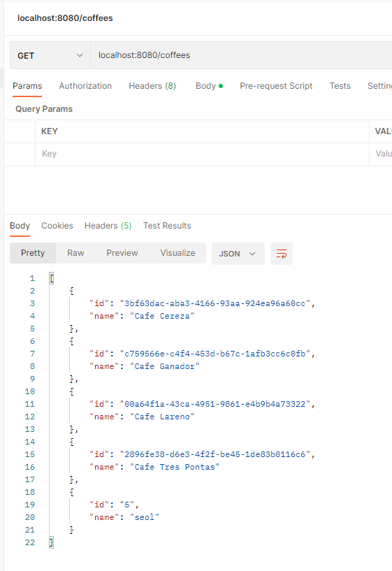This screenshot has height=571, width=392.
Task: Click the id value "5"
Action: click(127, 505)
